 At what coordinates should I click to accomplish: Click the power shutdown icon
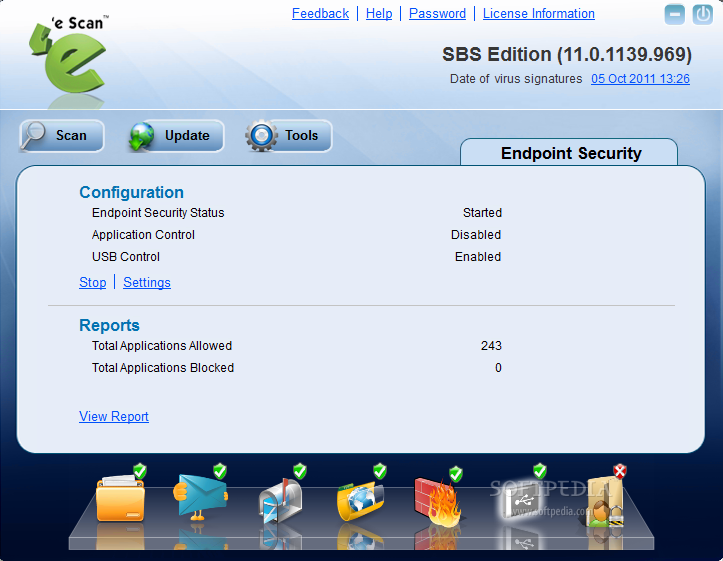(x=703, y=15)
